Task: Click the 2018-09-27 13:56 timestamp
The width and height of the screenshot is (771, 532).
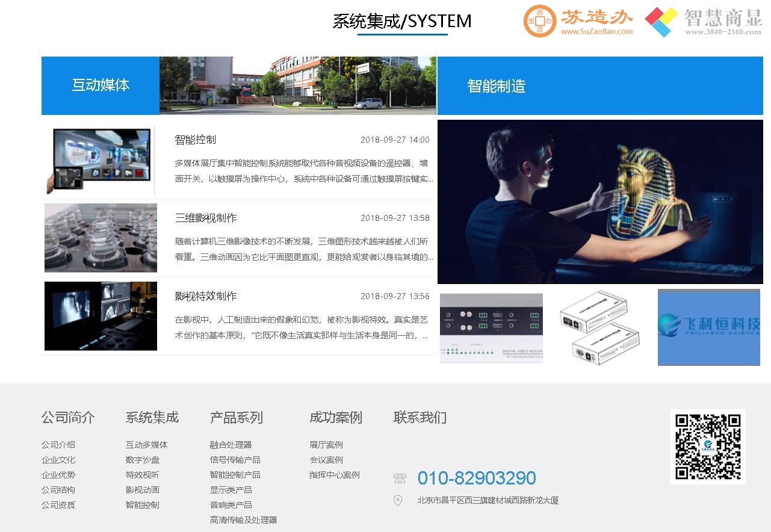Action: [395, 296]
